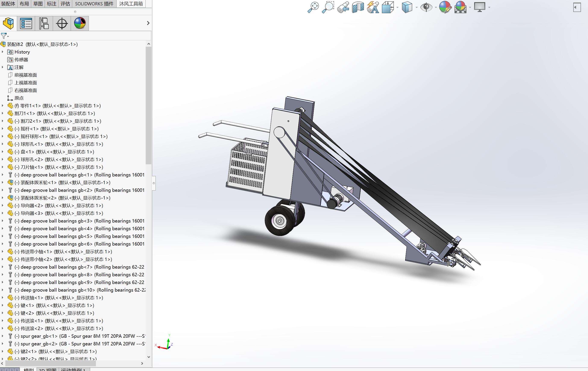Open the Section View tool
Viewport: 588px width, 371px height.
[x=357, y=7]
